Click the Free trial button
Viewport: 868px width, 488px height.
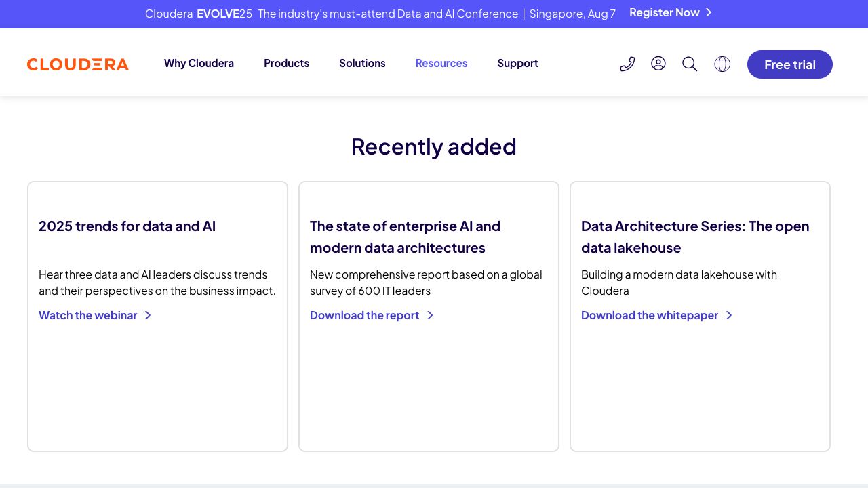[789, 64]
